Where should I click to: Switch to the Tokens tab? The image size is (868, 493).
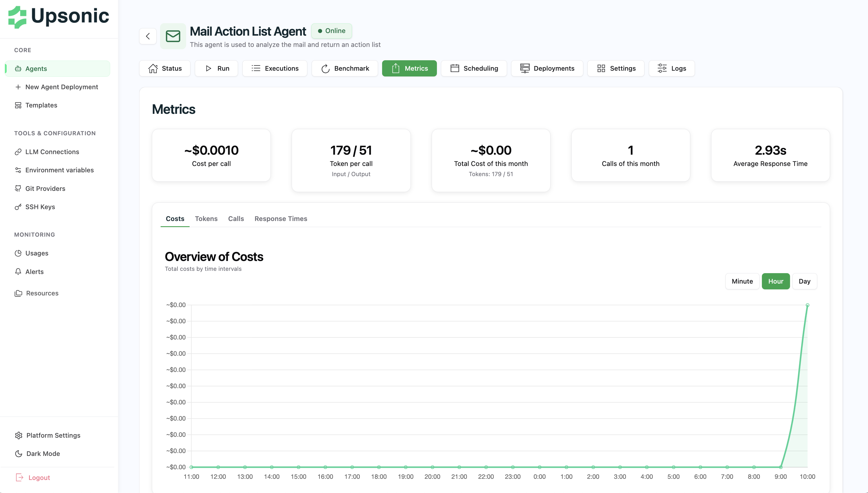206,218
